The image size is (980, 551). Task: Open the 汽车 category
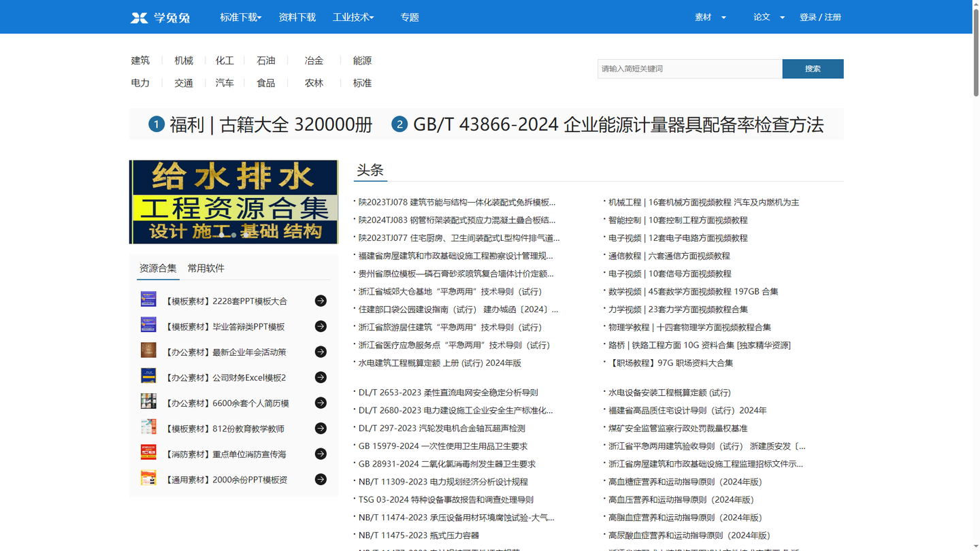click(225, 83)
